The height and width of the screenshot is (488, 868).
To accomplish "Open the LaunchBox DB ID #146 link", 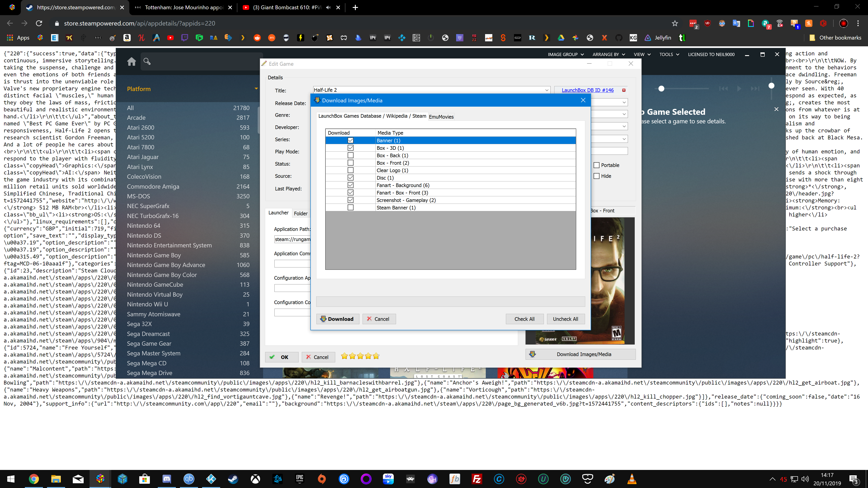I will coord(587,90).
